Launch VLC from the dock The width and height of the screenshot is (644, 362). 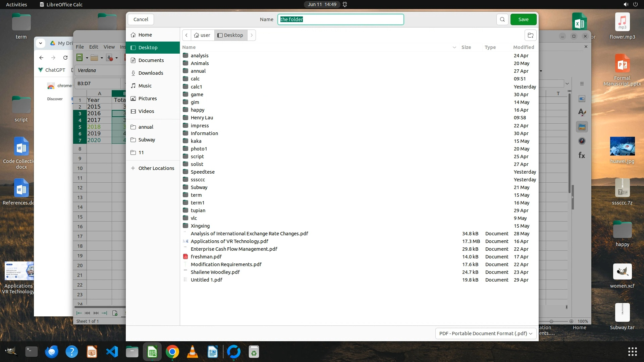coord(193,352)
